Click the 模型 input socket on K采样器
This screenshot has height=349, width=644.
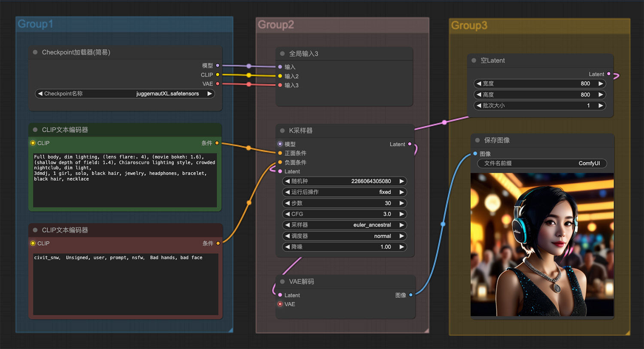pos(280,144)
